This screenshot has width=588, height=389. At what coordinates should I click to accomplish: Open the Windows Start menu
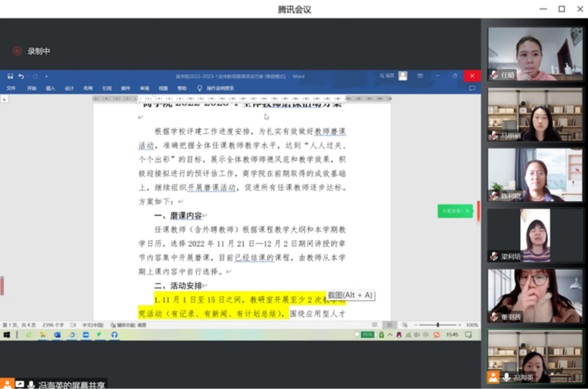pos(7,335)
